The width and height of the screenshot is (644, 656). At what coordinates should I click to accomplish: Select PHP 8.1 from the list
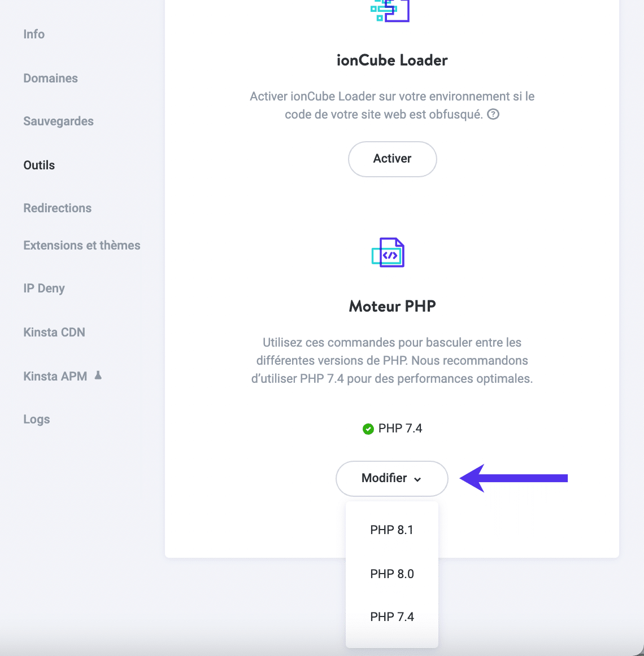pos(392,530)
